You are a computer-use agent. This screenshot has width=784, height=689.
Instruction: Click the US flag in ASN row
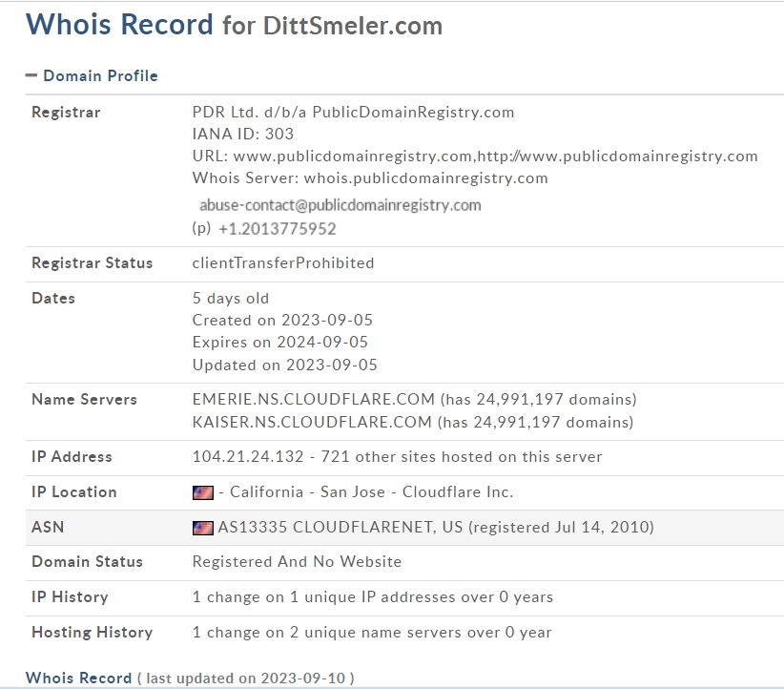(x=202, y=528)
